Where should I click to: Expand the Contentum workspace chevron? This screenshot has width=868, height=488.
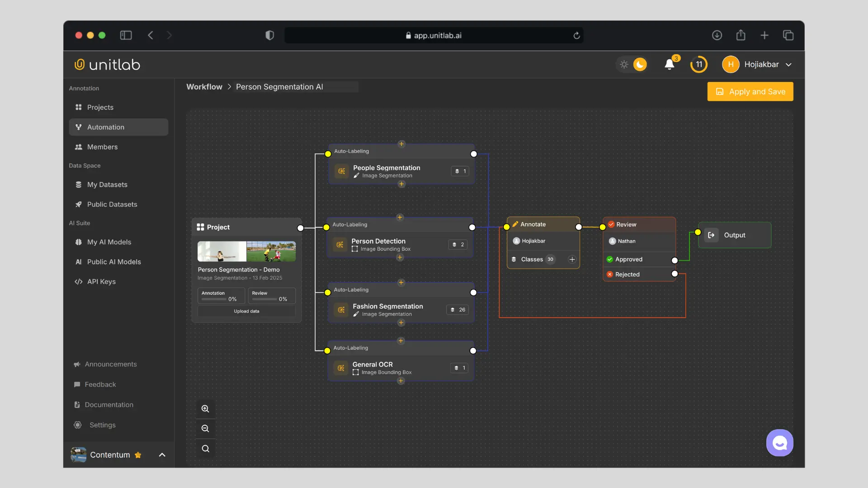click(x=162, y=455)
